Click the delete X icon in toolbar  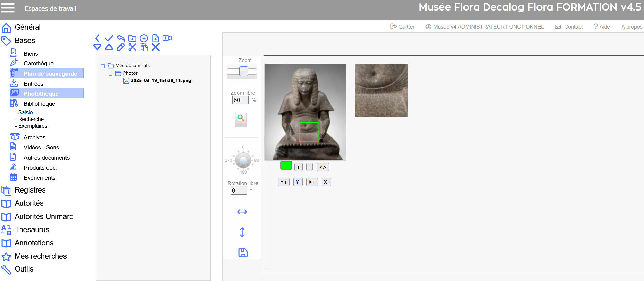click(x=156, y=47)
